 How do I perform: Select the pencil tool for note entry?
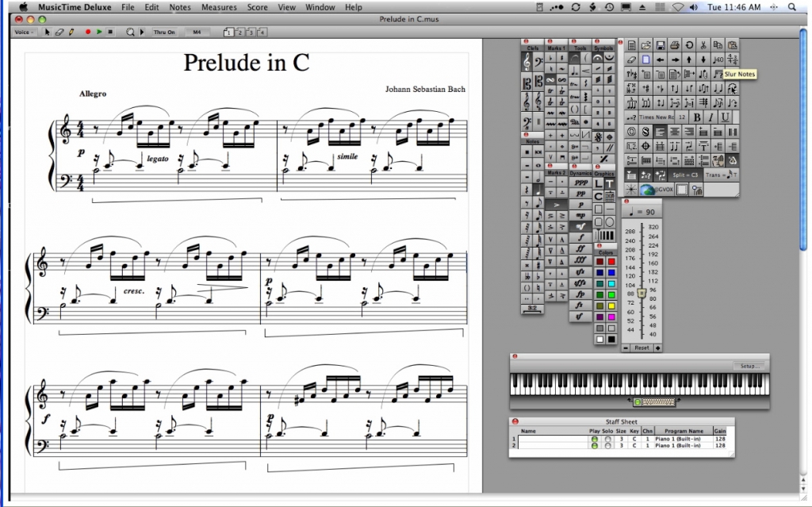coord(71,33)
